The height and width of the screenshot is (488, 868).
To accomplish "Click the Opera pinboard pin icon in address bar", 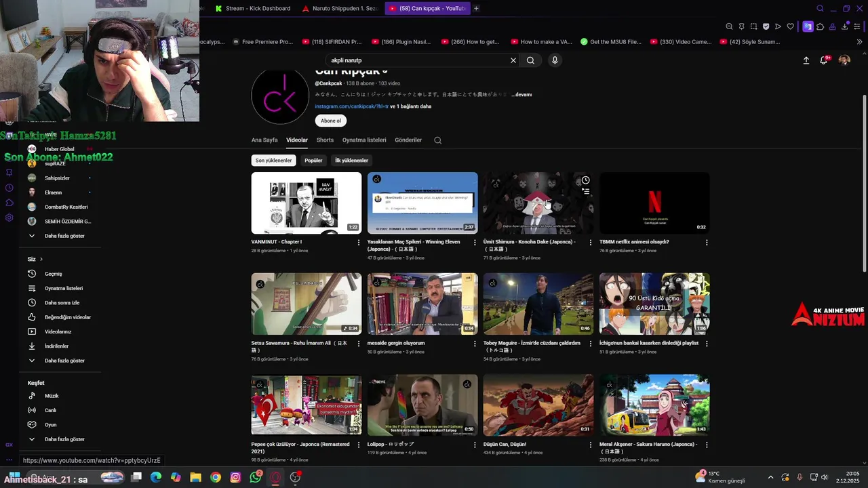I will point(741,26).
